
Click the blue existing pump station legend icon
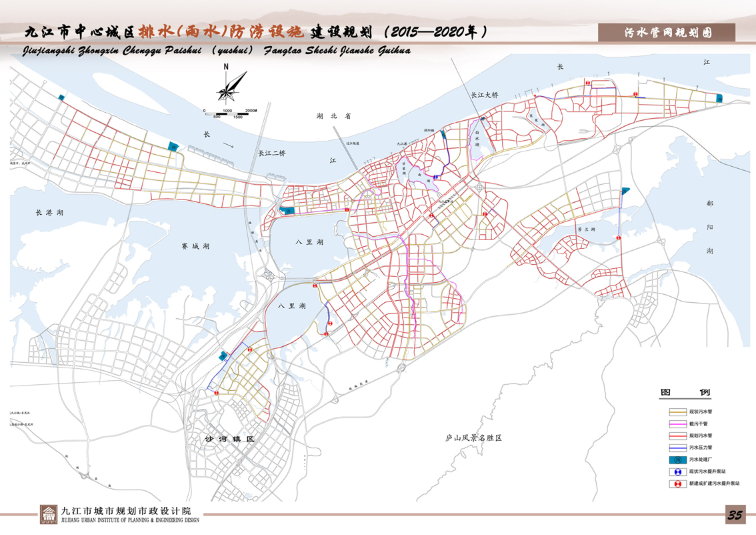(678, 472)
